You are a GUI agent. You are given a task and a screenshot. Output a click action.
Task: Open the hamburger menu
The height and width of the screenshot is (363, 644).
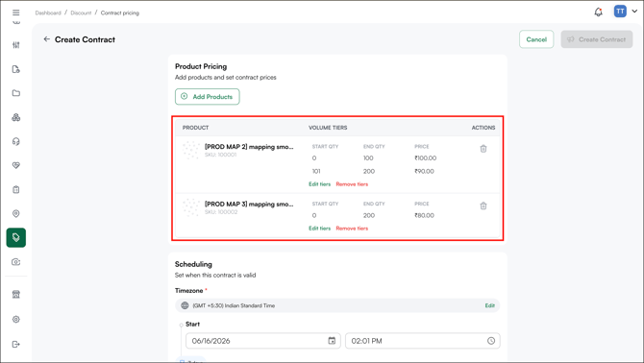16,12
